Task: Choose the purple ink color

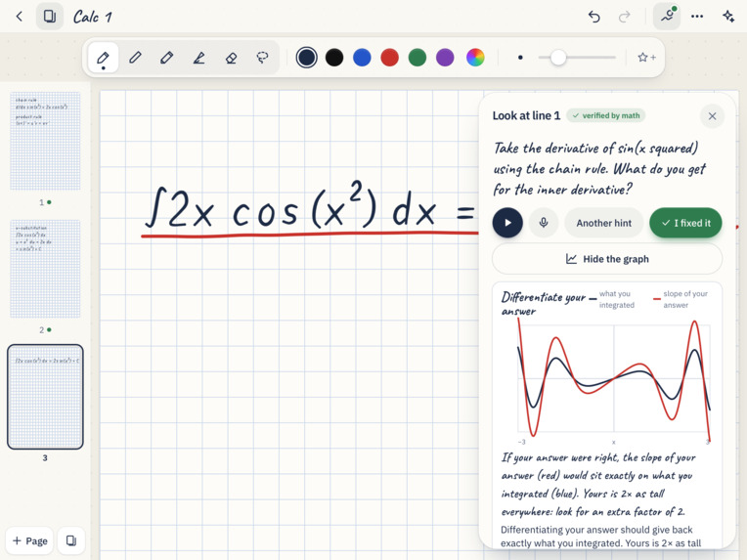Action: [445, 58]
